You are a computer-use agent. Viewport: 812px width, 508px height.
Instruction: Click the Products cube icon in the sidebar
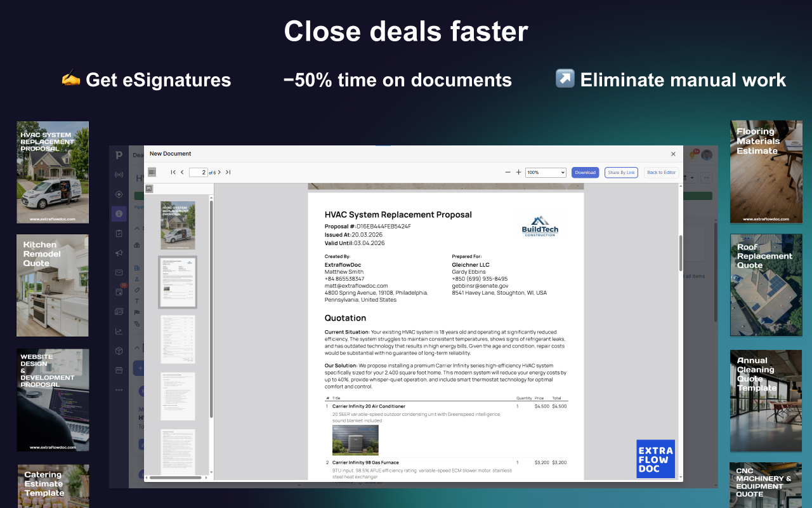tap(119, 350)
